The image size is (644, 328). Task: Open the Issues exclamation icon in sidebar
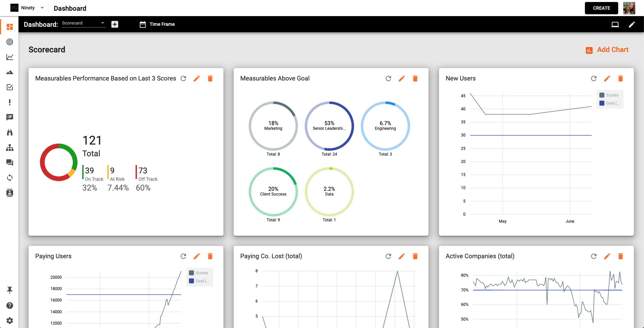tap(10, 102)
